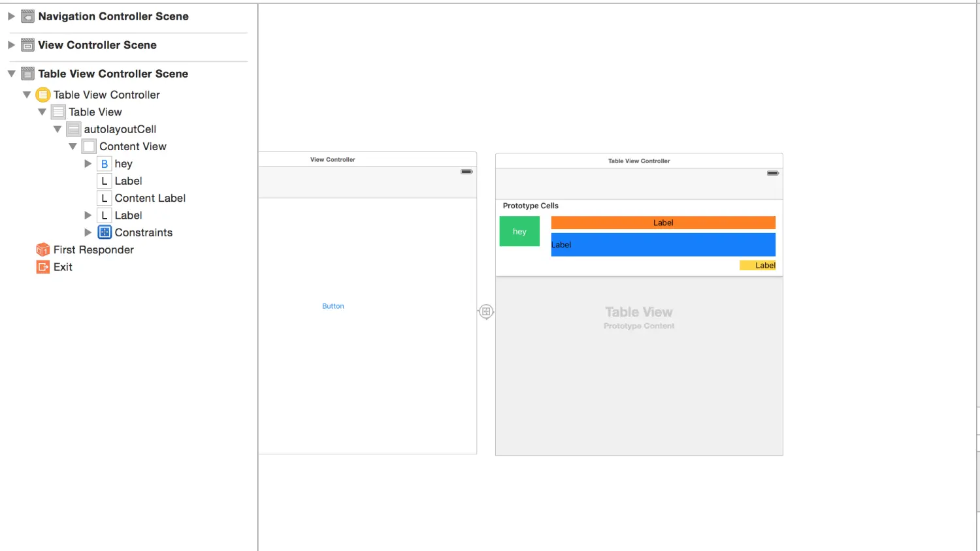Select the Constraints row
Viewport: 980px width, 551px height.
(x=144, y=232)
